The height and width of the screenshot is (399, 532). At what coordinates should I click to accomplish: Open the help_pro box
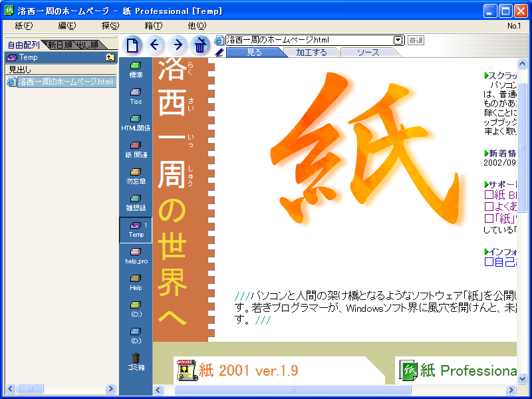click(136, 256)
